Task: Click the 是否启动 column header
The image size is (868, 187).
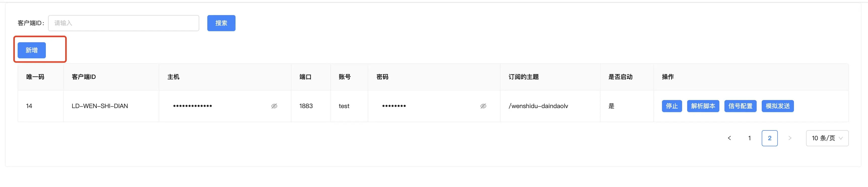Action: pyautogui.click(x=620, y=77)
